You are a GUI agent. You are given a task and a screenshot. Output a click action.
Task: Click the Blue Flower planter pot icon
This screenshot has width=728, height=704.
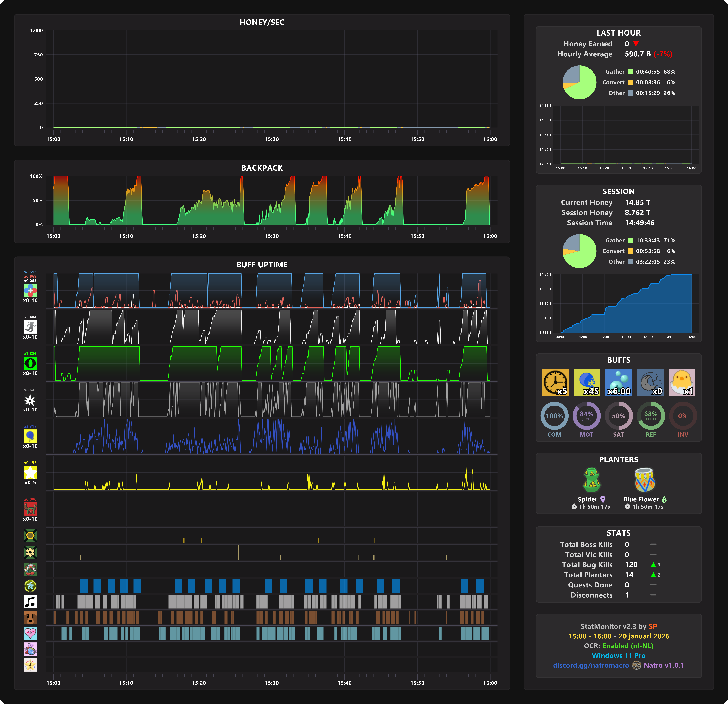pyautogui.click(x=645, y=480)
